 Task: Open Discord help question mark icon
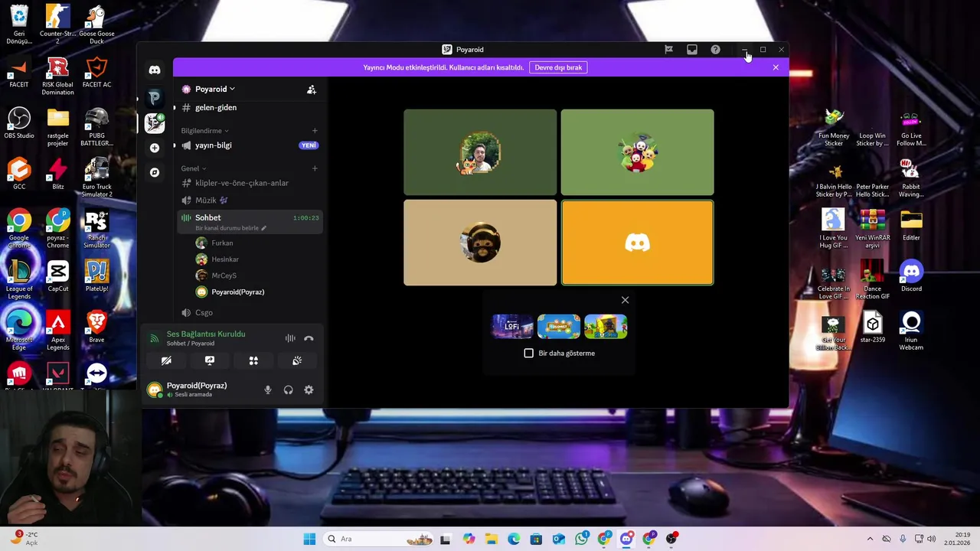[x=715, y=50]
